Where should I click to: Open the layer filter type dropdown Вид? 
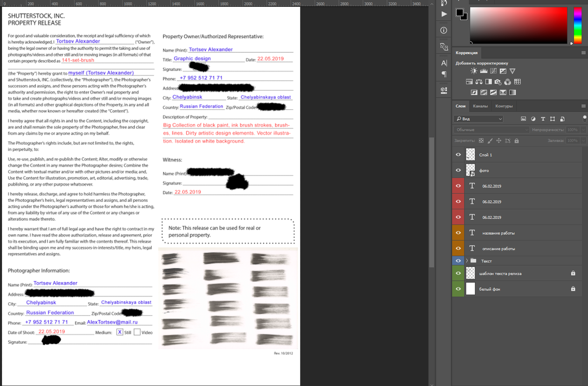[x=478, y=119]
